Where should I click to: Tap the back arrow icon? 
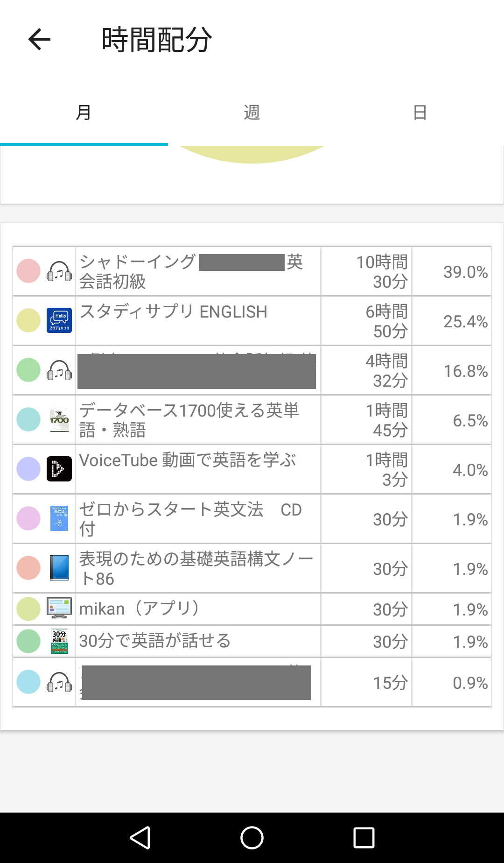click(39, 39)
